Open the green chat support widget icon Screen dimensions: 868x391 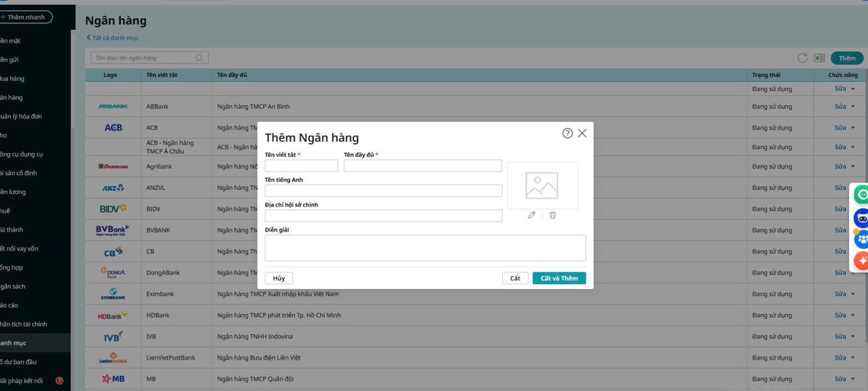click(861, 194)
